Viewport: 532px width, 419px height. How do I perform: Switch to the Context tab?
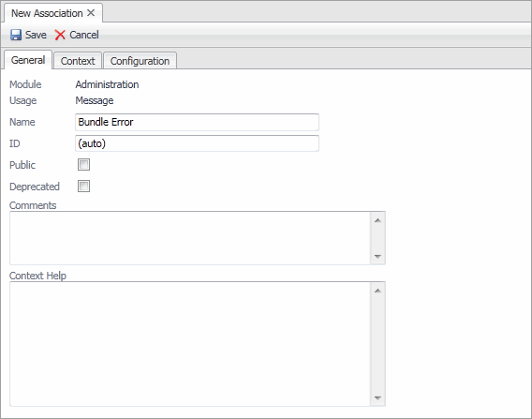pyautogui.click(x=78, y=61)
